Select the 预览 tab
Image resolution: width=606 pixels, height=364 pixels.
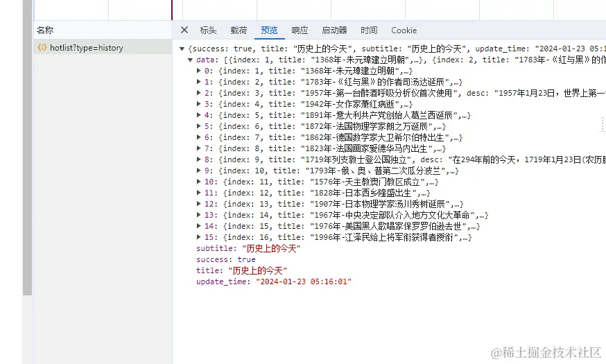click(270, 30)
